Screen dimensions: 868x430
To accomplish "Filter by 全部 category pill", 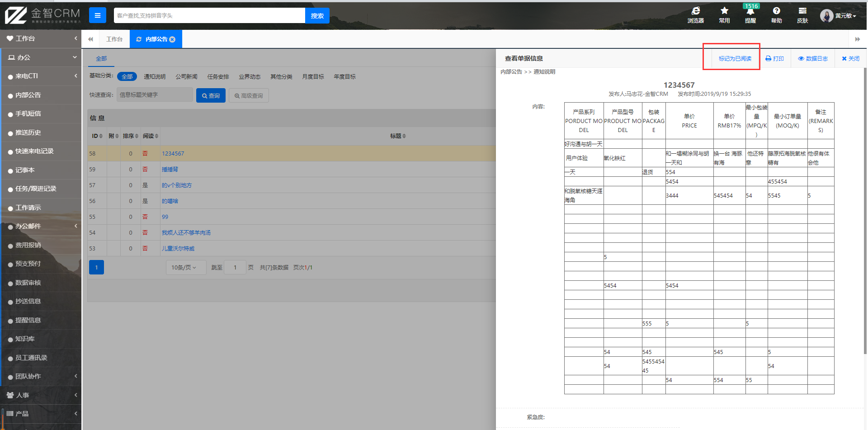I will [127, 76].
